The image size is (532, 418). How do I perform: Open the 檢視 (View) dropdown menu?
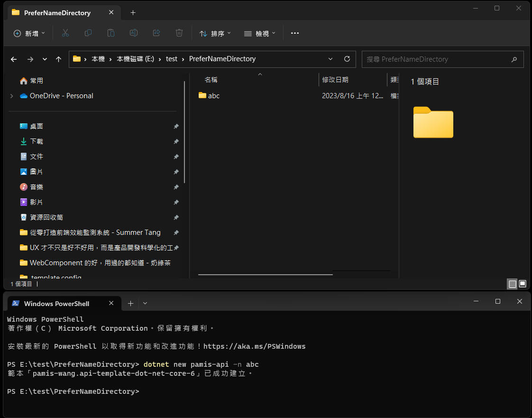(x=259, y=33)
